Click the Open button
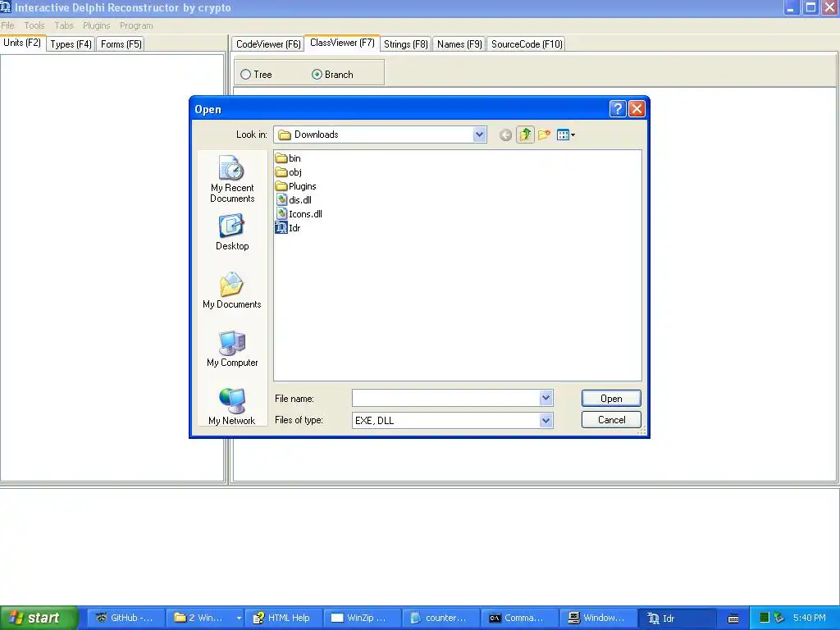This screenshot has width=840, height=630. (611, 399)
